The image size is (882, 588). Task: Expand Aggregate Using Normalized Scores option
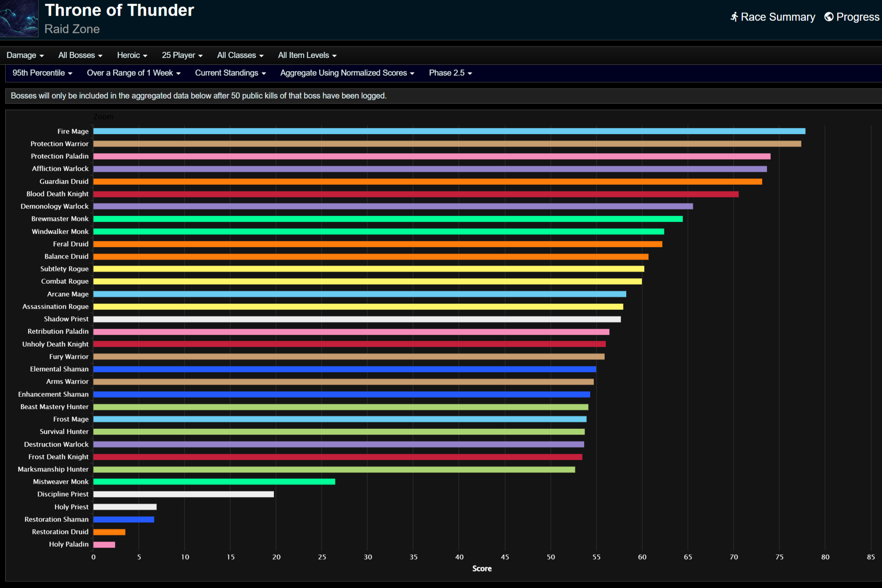(347, 73)
